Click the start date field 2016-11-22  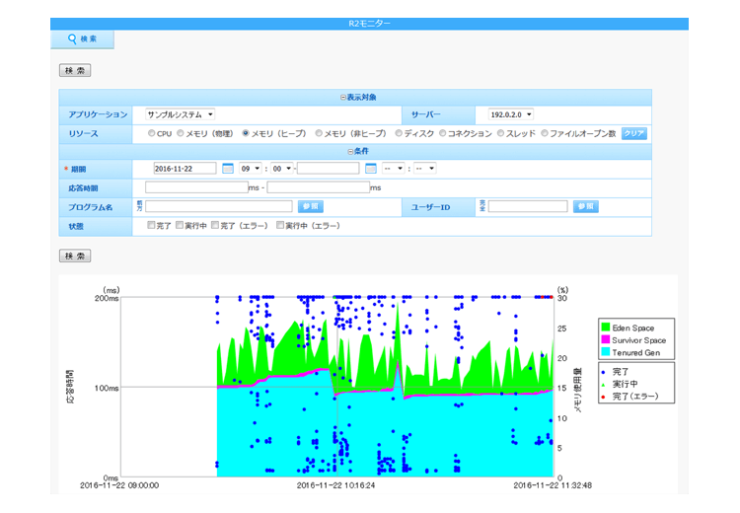click(185, 168)
